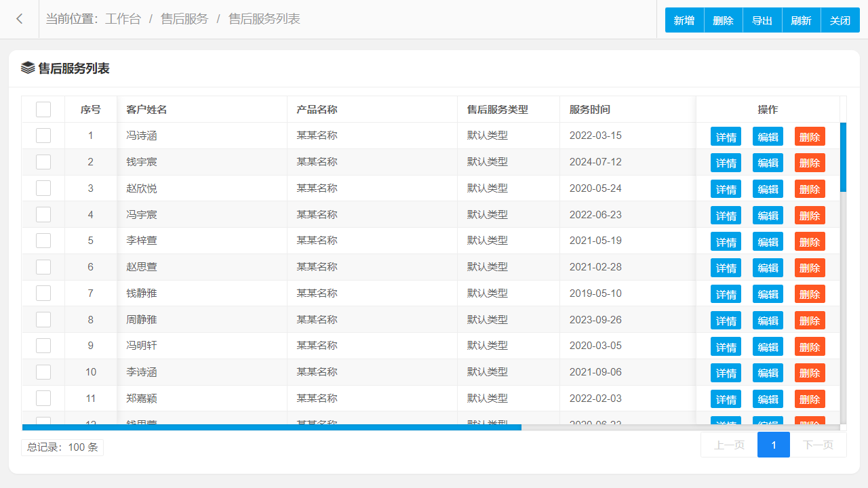Screen dimensions: 868x488
Task: Click the 刷新 button
Action: 802,20
